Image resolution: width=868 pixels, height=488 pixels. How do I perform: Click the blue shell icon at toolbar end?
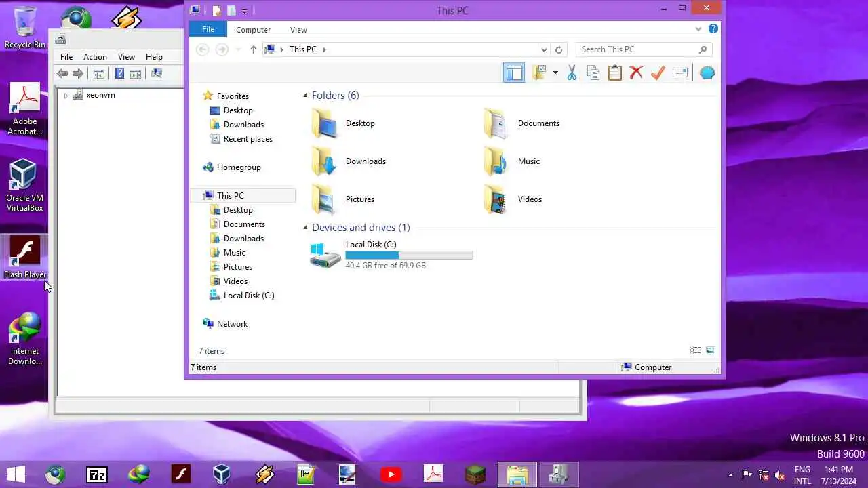tap(707, 73)
